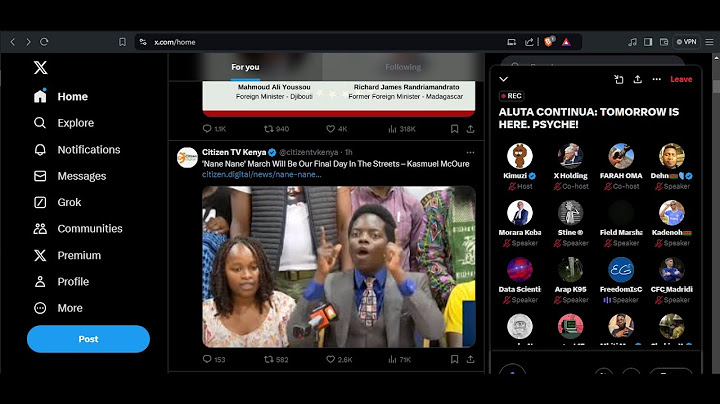Open speaker Kadenoh's avatar
Viewport: 720px width, 404px height.
tap(671, 213)
